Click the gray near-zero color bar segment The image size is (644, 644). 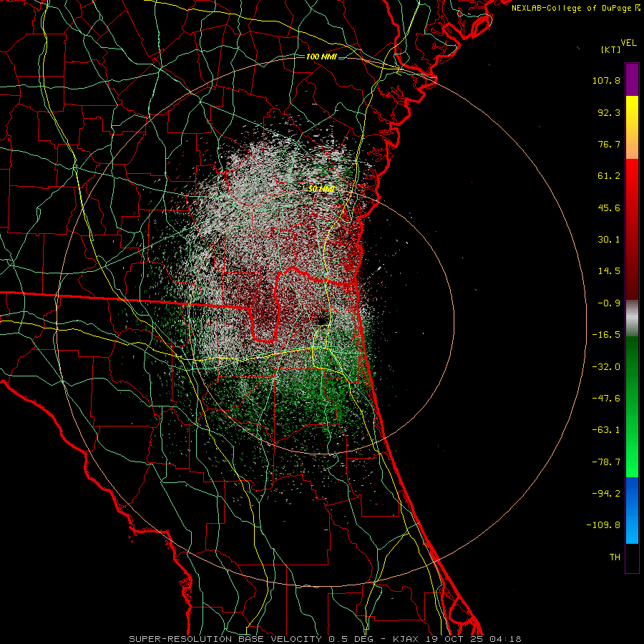coord(632,318)
